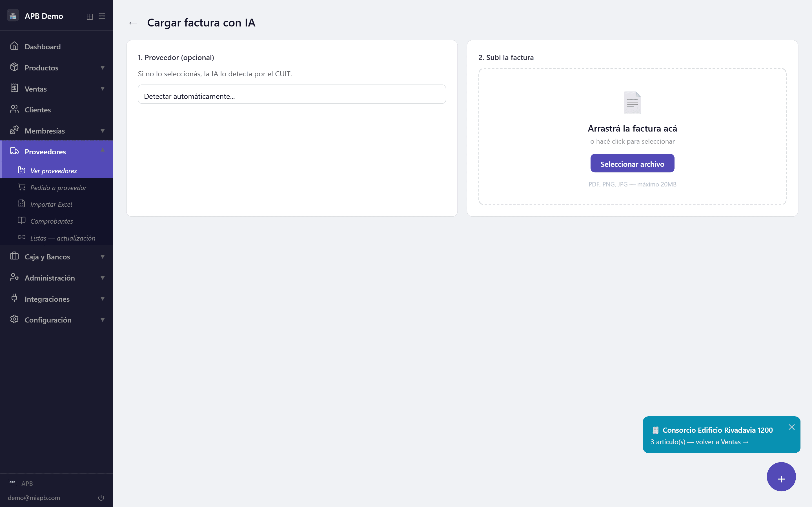
Task: Open Comprobantes submenu item
Action: [x=56, y=221]
